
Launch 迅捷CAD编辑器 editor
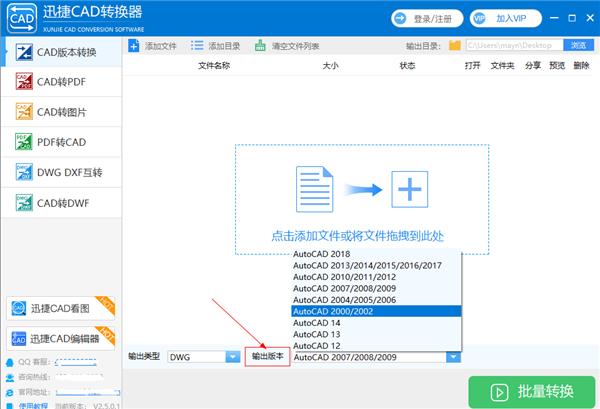60,339
